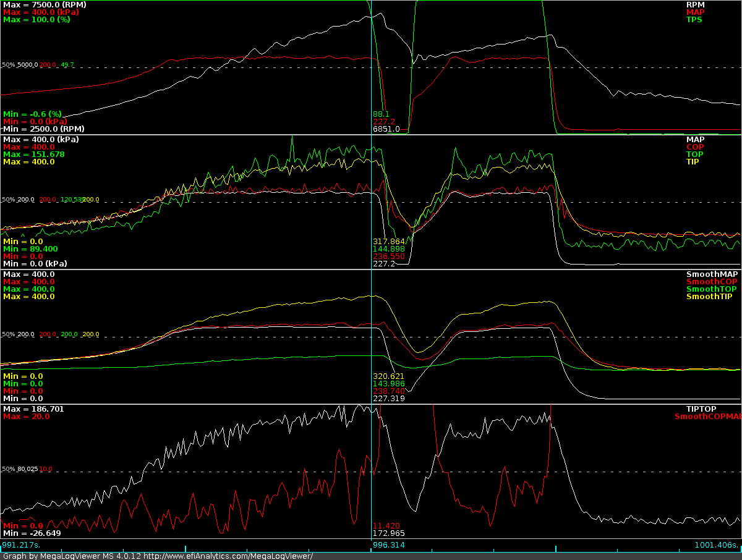Click the "Min = 89.400" label
The width and height of the screenshot is (742, 560).
(x=32, y=248)
